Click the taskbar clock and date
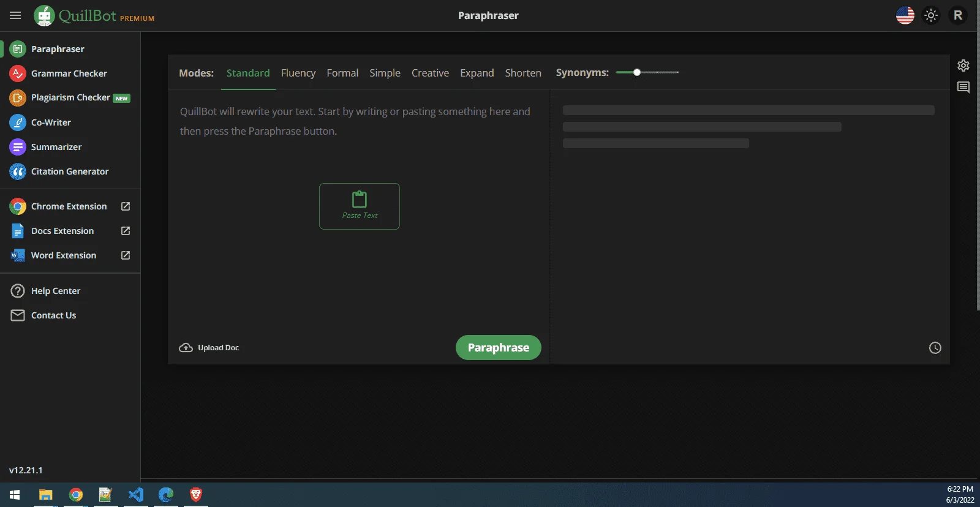 tap(960, 495)
